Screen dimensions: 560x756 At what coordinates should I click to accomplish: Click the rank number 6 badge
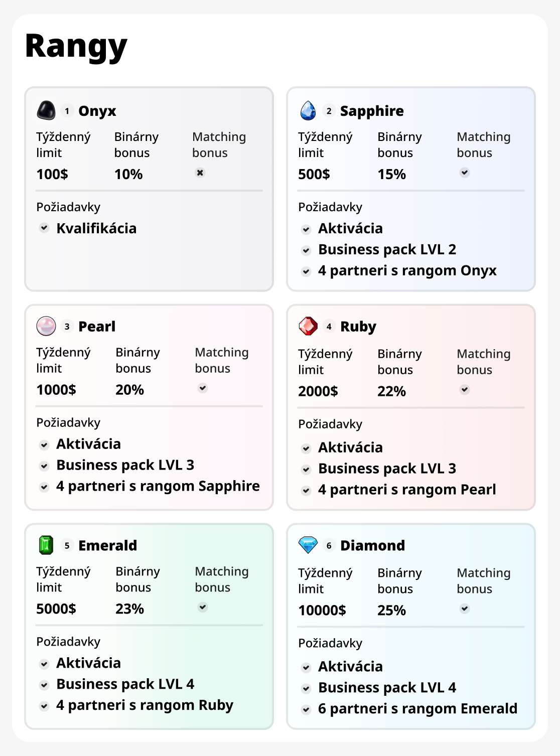pos(329,545)
